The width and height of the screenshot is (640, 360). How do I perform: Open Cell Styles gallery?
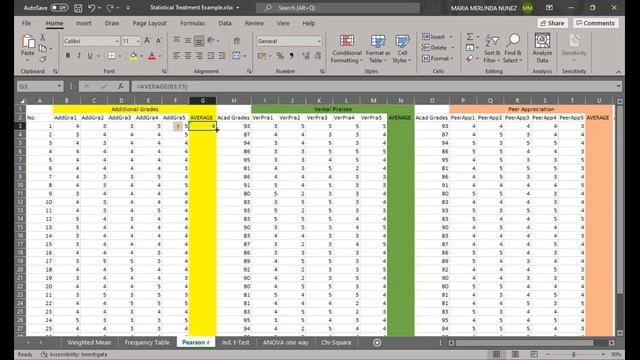(402, 49)
